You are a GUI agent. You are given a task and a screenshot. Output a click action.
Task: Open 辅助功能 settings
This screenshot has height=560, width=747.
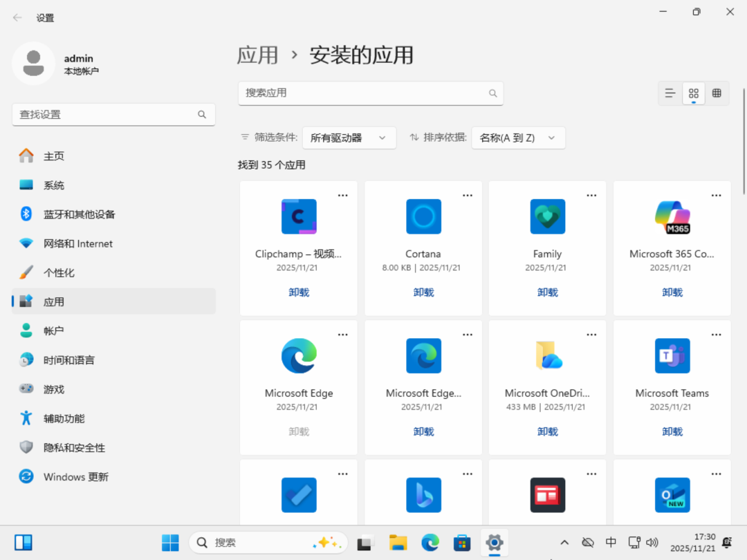tap(114, 418)
